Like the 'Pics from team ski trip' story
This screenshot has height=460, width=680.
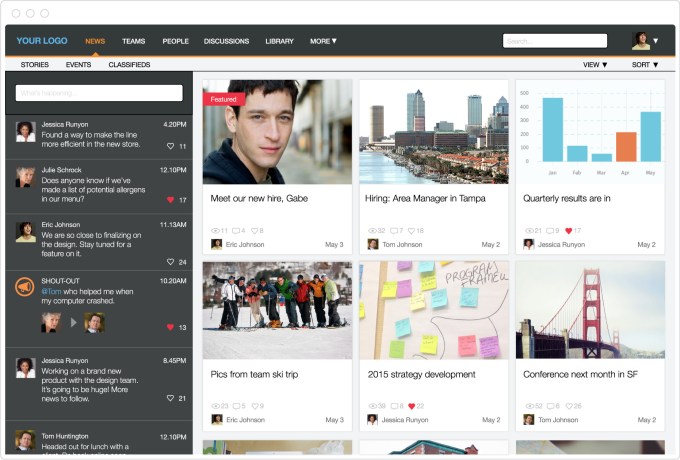255,406
